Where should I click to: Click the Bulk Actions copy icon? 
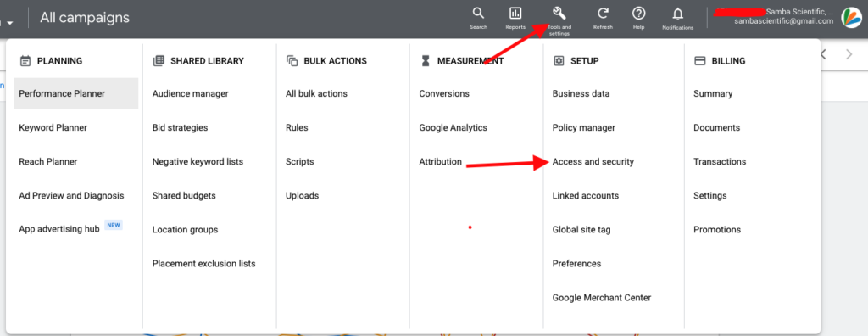tap(292, 61)
